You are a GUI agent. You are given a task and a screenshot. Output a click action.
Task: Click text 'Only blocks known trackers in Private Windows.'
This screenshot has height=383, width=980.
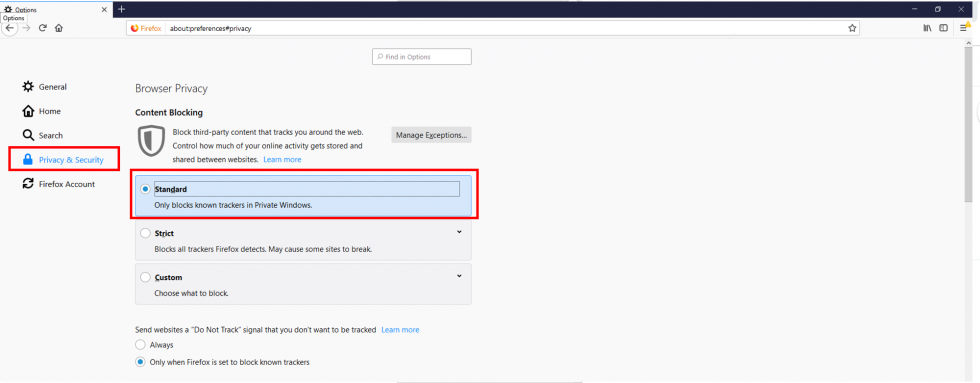pos(233,205)
